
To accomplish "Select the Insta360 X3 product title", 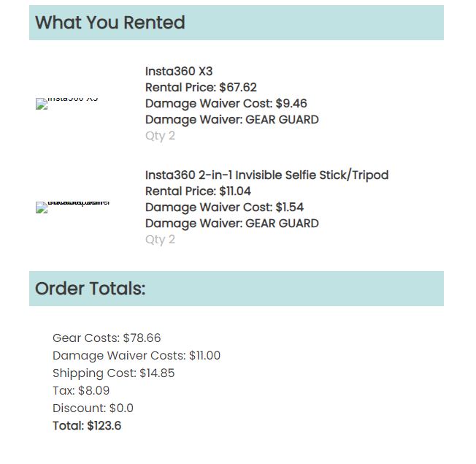I will [179, 72].
